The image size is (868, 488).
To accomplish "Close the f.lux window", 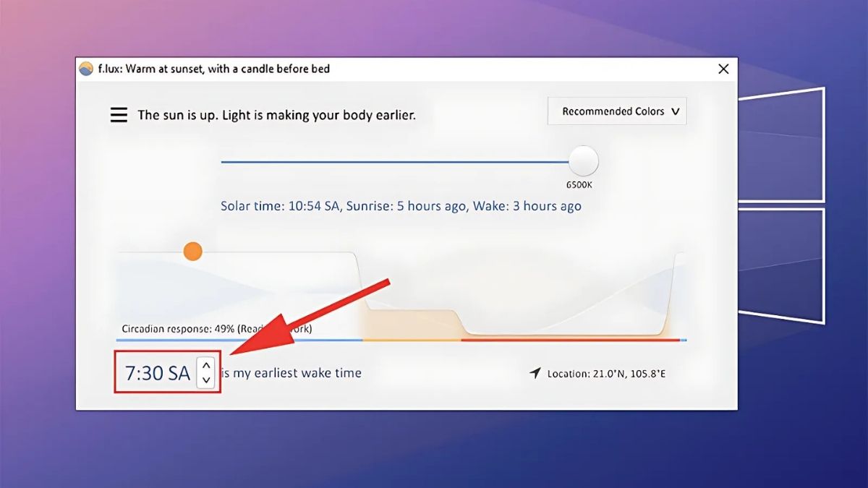I will coord(723,69).
